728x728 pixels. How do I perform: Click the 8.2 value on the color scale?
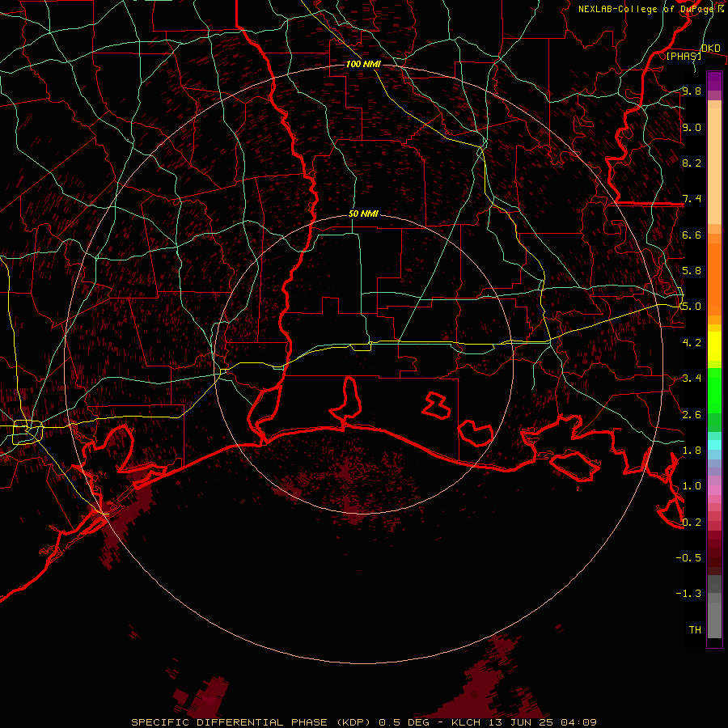(x=692, y=163)
